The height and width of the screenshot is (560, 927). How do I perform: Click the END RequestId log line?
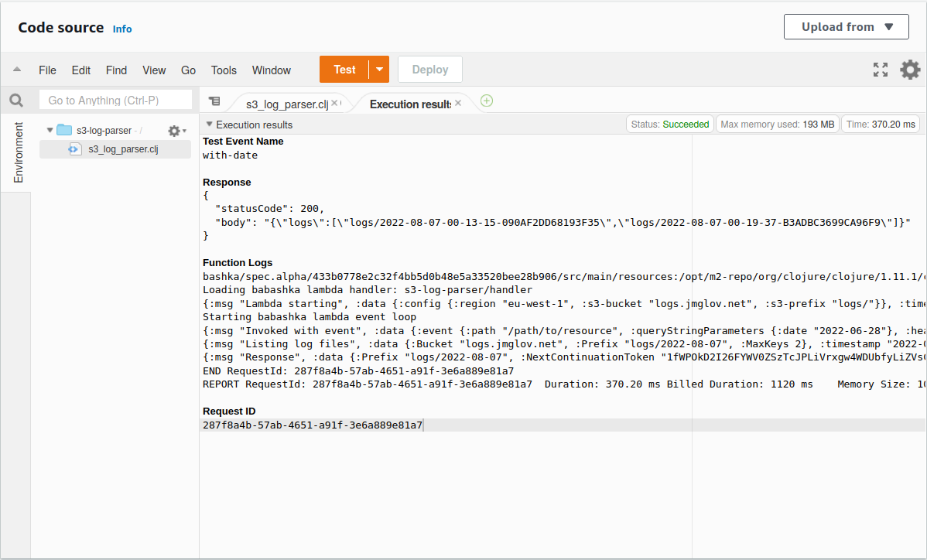click(x=358, y=371)
